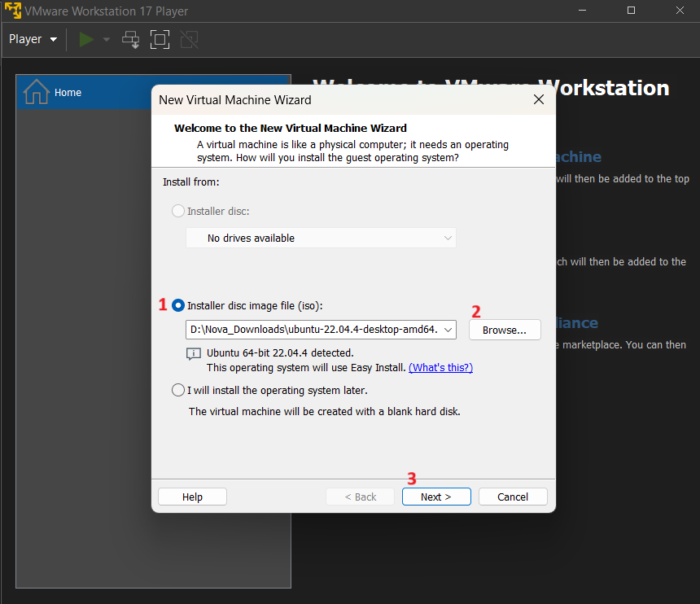Maximize the VMware Workstation window
The height and width of the screenshot is (604, 700).
(x=631, y=11)
